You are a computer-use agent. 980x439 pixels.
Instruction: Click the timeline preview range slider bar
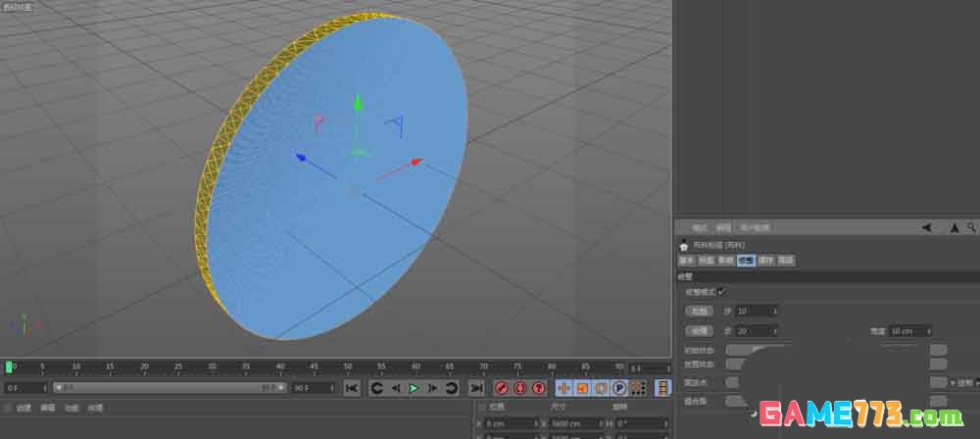click(x=170, y=388)
